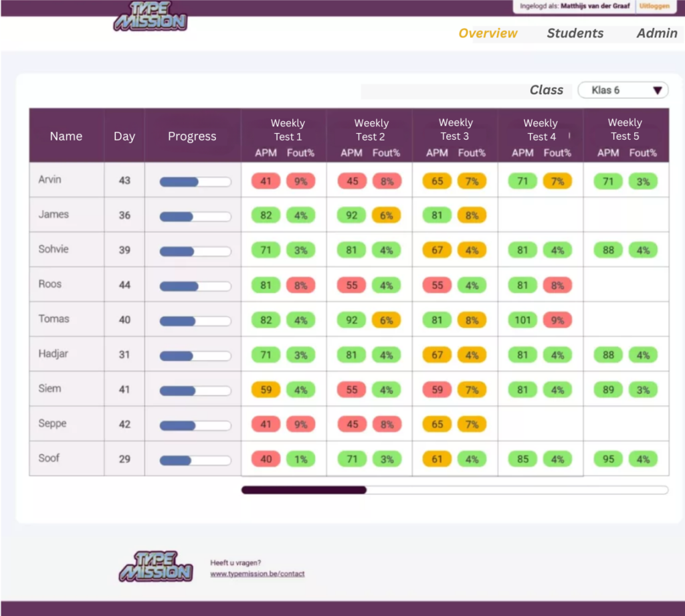
Task: Click Arvin's progress bar
Action: [x=195, y=181]
